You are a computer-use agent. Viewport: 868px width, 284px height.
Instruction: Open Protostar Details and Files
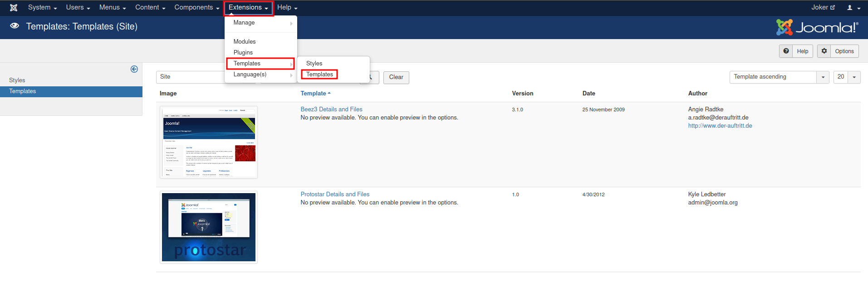click(x=335, y=194)
